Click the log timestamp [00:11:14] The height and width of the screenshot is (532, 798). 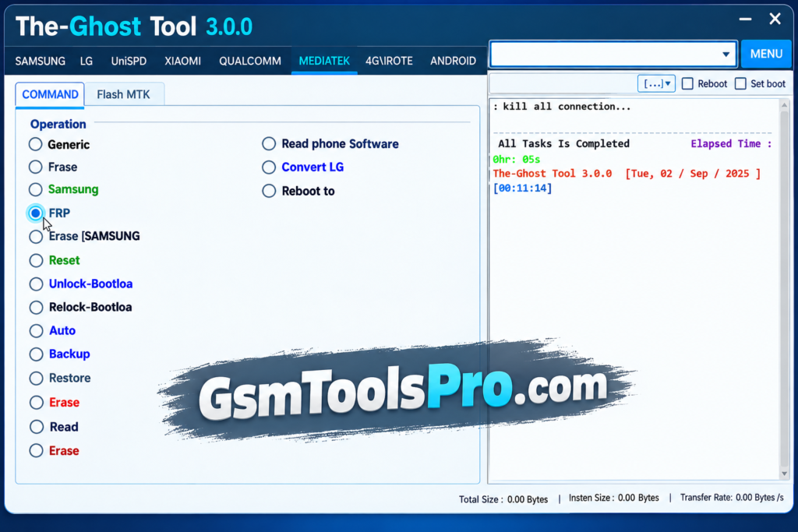(x=523, y=188)
